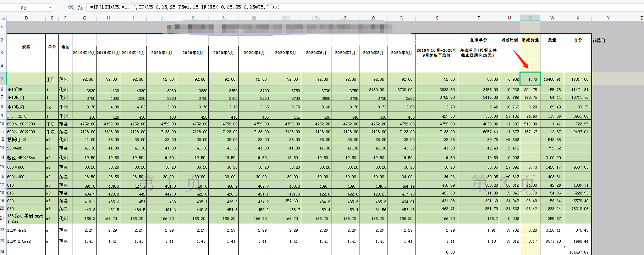Click the 投标文件截止日期前28天 header
This screenshot has width=644, height=255.
[478, 52]
